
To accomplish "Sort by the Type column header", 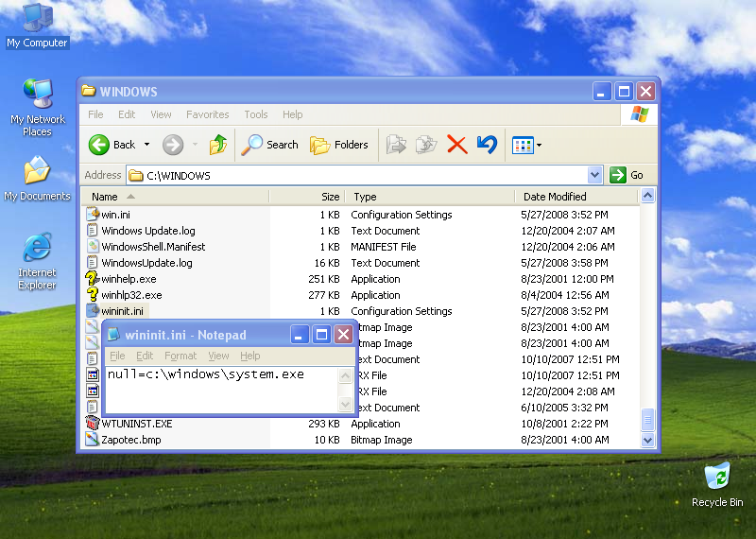I will click(430, 197).
